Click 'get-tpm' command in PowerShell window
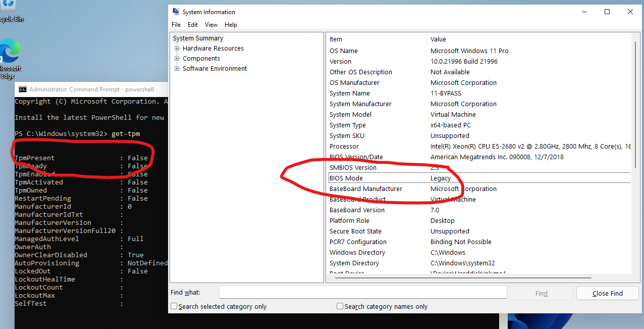The image size is (644, 329). (126, 133)
